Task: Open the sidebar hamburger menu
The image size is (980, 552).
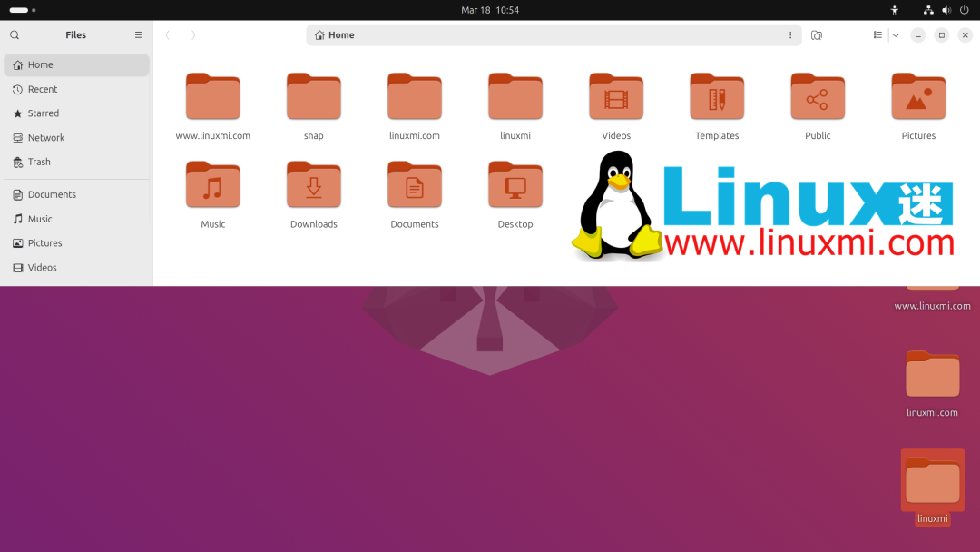Action: pos(138,34)
